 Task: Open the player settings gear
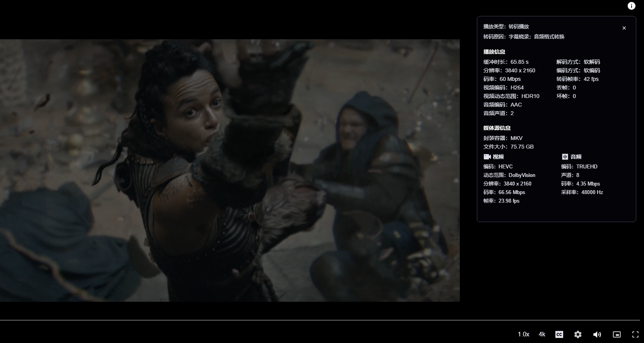point(578,334)
